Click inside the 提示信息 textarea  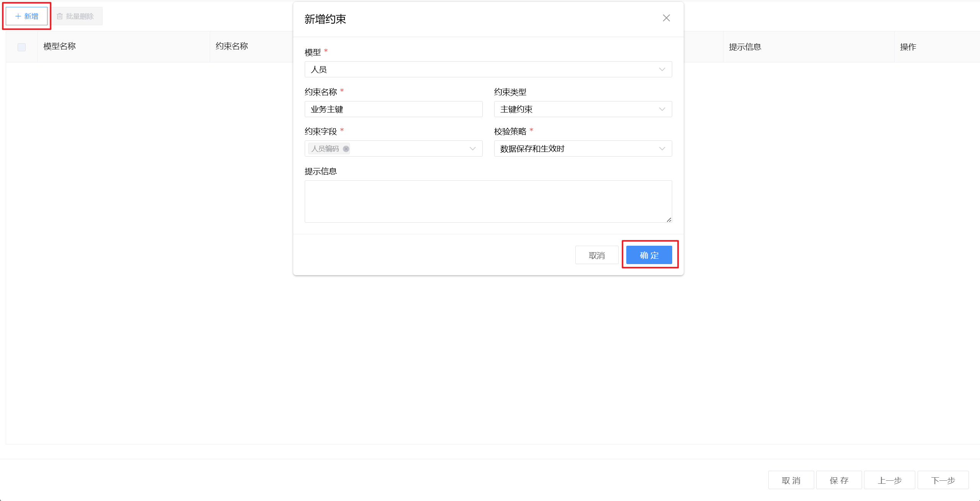coord(488,201)
